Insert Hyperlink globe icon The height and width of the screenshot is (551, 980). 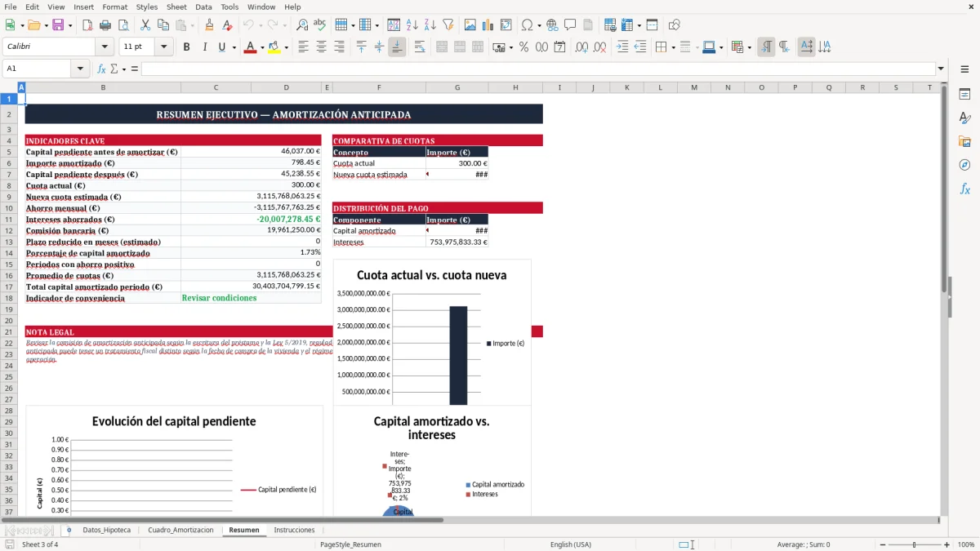tap(552, 25)
